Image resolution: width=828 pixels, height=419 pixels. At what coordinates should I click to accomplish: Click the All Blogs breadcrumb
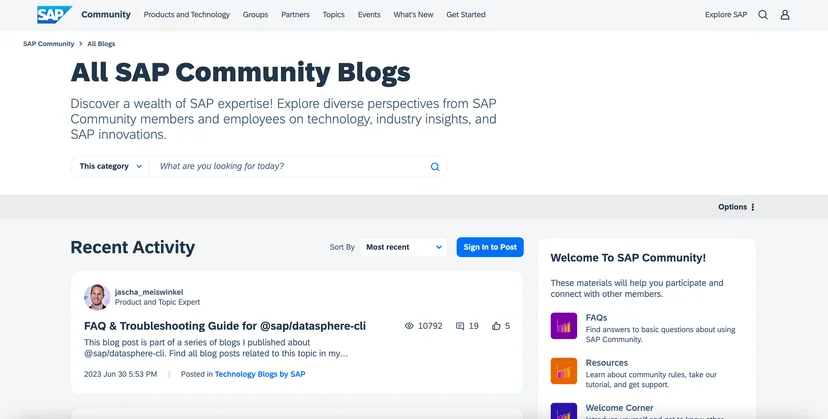tap(101, 44)
